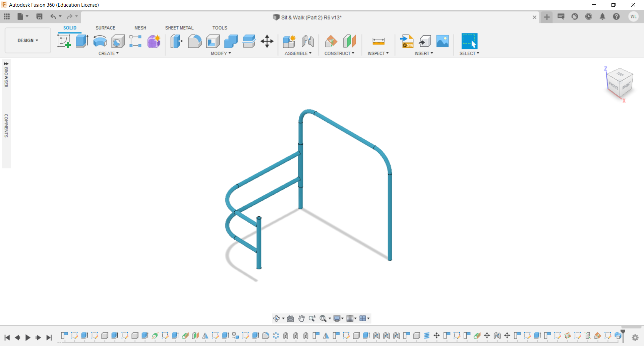This screenshot has width=644, height=346.
Task: Launch the Create Form tool
Action: [x=154, y=41]
